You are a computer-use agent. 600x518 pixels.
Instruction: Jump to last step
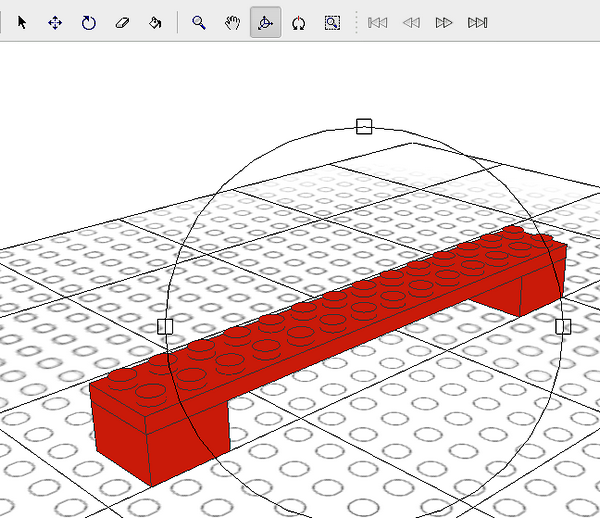478,23
